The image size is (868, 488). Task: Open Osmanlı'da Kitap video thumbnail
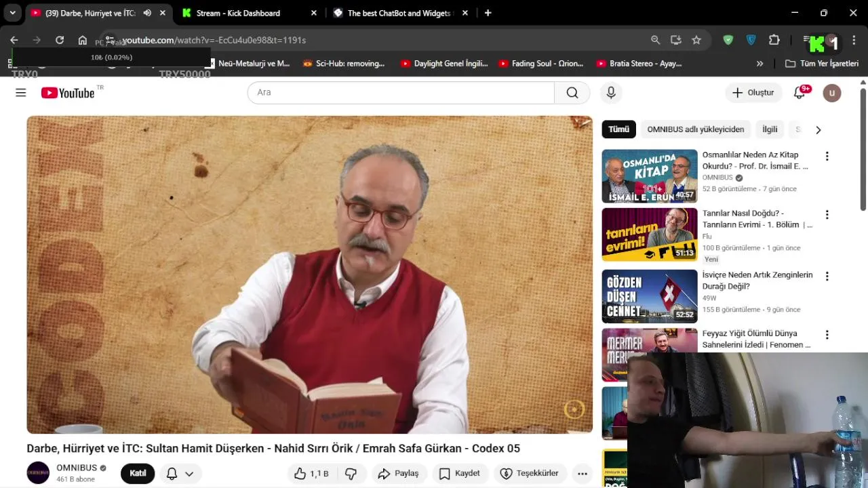[x=650, y=176]
